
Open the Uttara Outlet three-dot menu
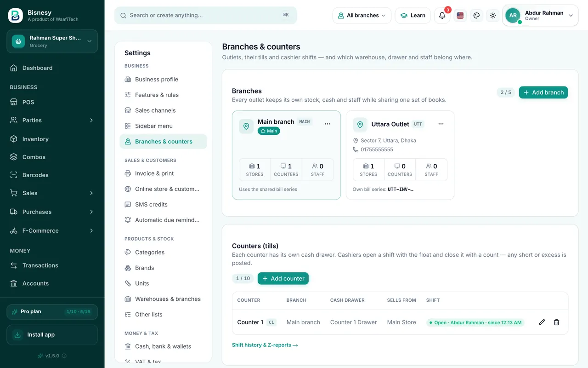[441, 124]
